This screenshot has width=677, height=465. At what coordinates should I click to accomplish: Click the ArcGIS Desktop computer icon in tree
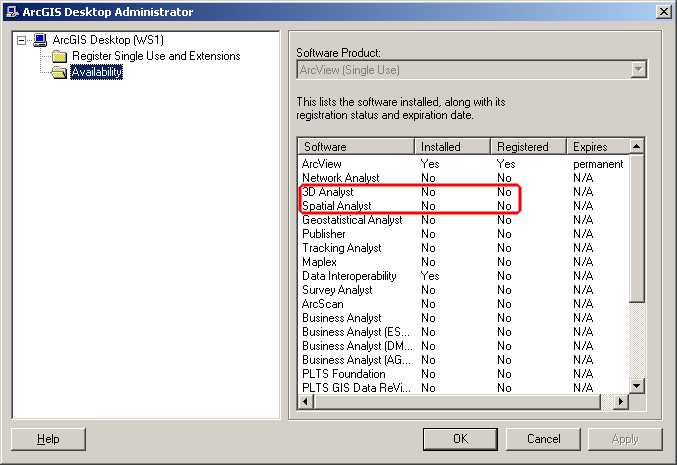pyautogui.click(x=40, y=40)
